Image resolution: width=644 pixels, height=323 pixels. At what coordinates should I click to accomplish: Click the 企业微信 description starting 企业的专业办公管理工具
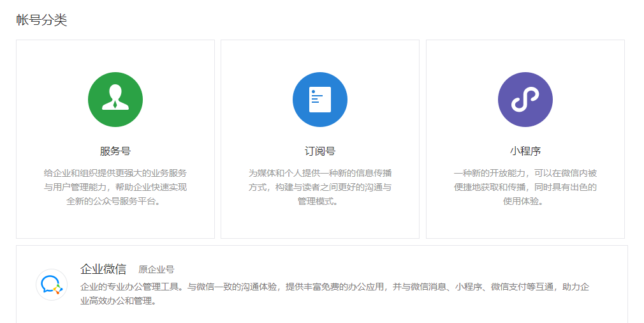[x=335, y=294]
